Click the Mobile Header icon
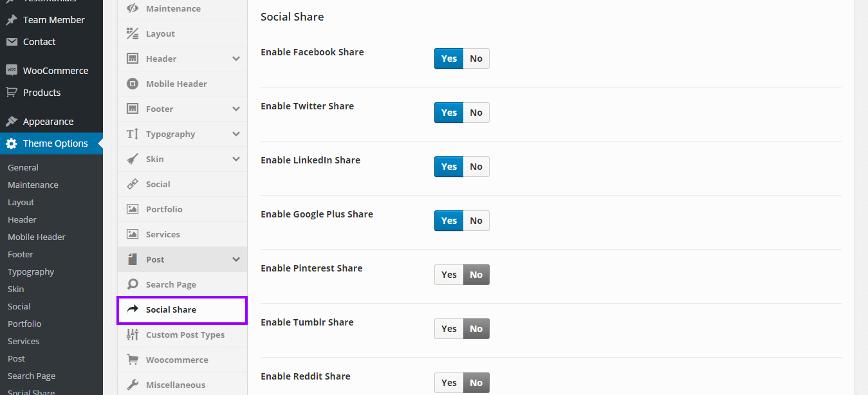This screenshot has height=395, width=868. (x=133, y=84)
